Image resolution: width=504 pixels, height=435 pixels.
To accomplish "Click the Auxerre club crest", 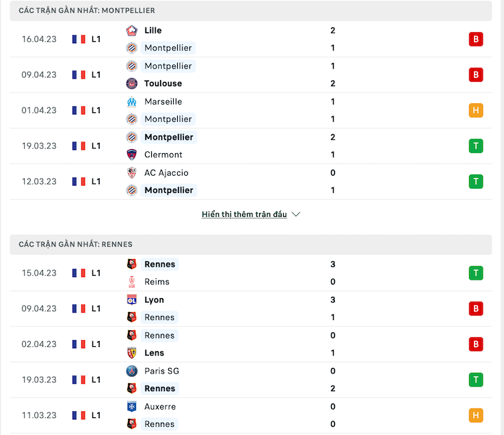I will tap(131, 407).
